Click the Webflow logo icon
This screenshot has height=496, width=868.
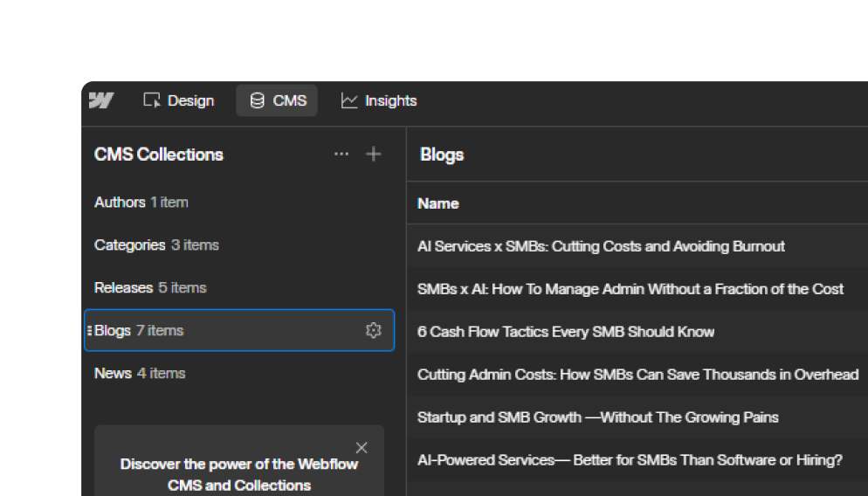click(x=101, y=100)
